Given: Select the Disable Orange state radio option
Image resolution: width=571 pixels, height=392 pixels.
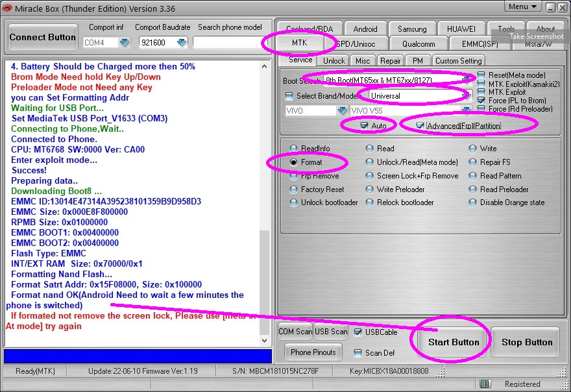Looking at the screenshot, I should pos(472,202).
